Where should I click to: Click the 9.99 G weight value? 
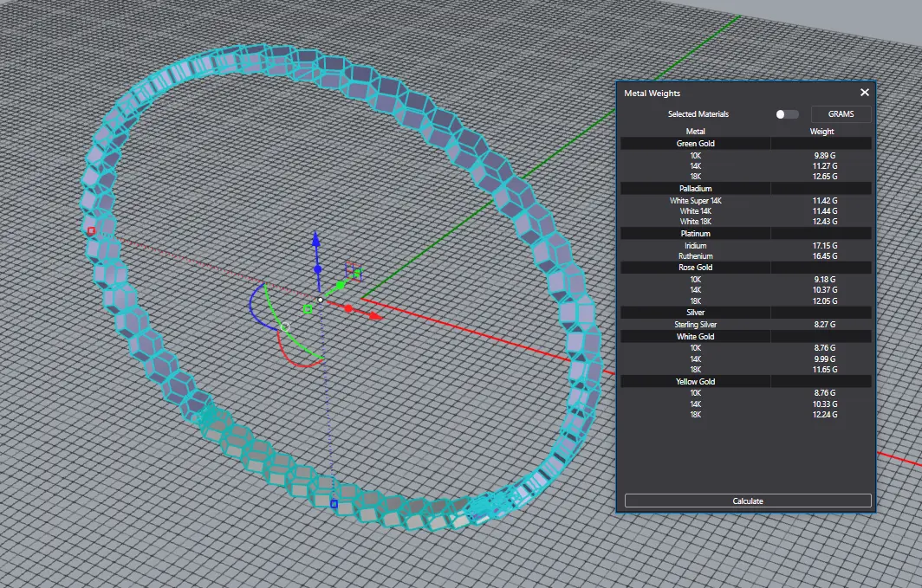point(824,359)
